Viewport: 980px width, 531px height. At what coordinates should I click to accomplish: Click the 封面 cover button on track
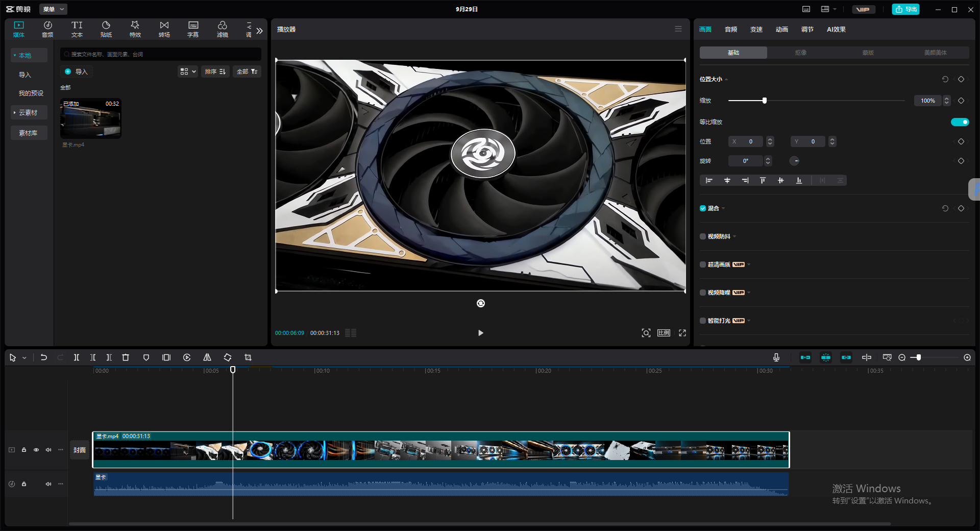click(80, 450)
